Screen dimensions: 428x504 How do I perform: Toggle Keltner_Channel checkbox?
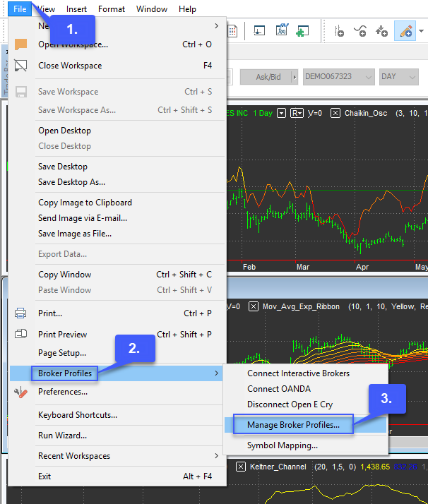(x=241, y=467)
